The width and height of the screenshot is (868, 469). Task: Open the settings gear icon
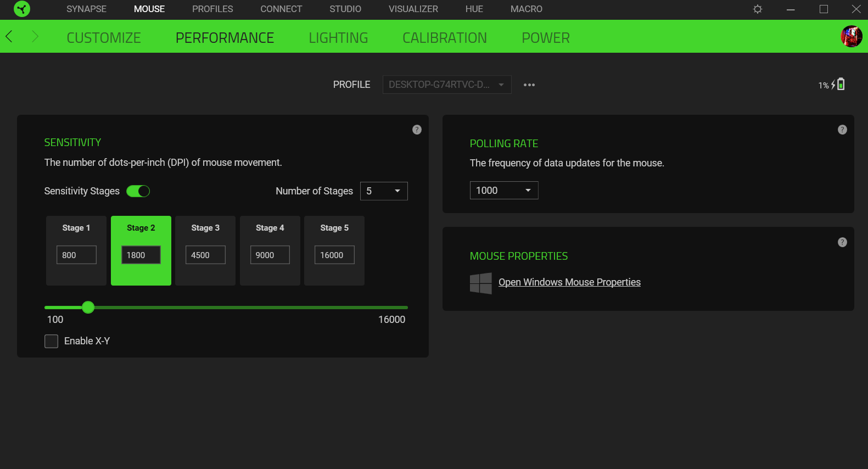(758, 9)
